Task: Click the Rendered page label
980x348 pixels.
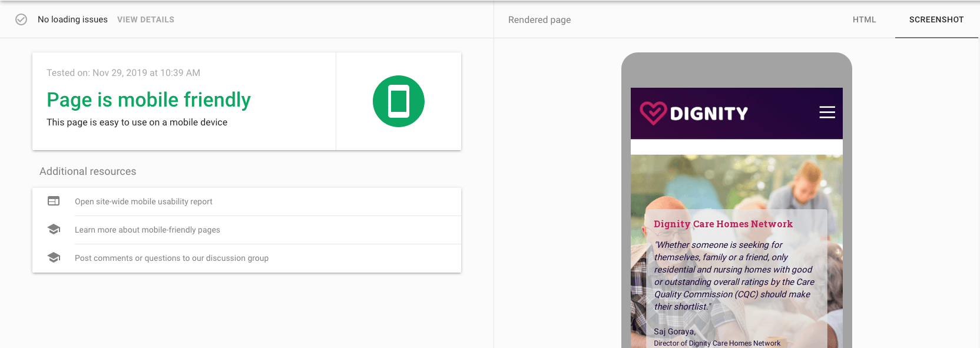Action: 539,19
